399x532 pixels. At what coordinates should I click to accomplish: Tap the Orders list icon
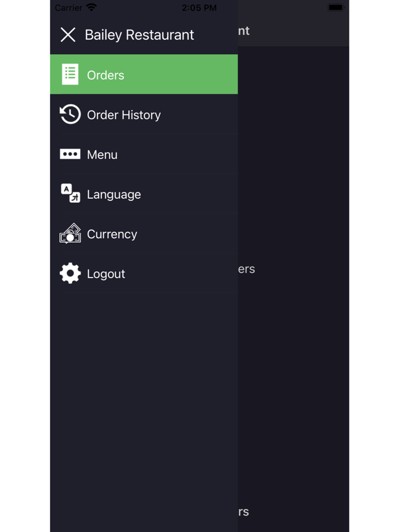[70, 74]
